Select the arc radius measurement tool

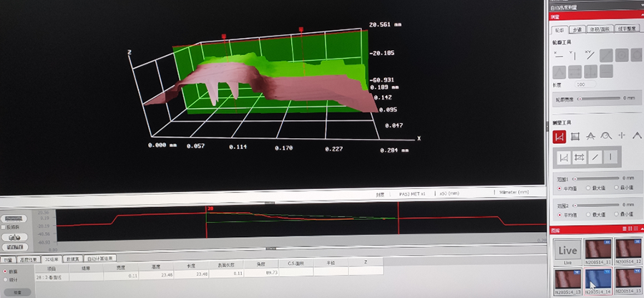pos(607,135)
